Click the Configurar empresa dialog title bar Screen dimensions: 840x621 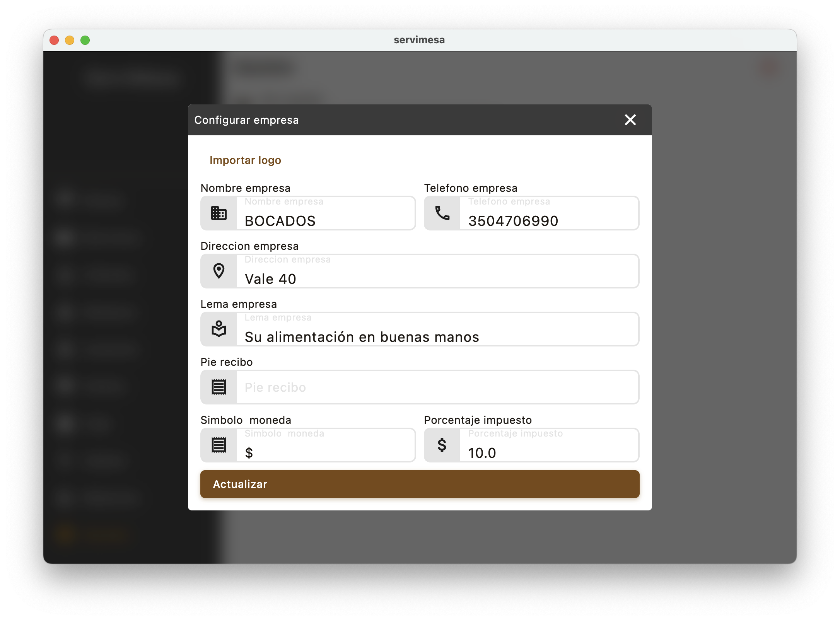(x=406, y=120)
